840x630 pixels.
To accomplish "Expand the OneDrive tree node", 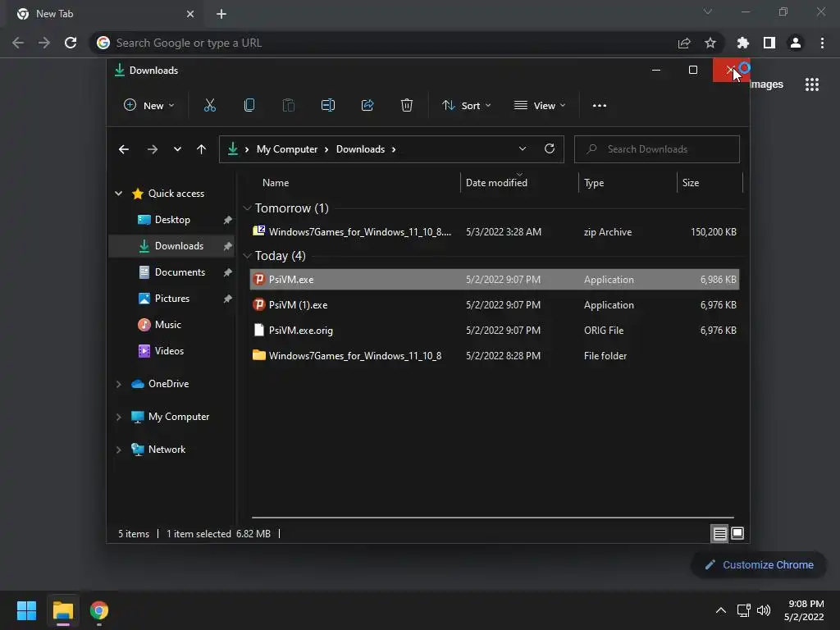I will point(118,384).
